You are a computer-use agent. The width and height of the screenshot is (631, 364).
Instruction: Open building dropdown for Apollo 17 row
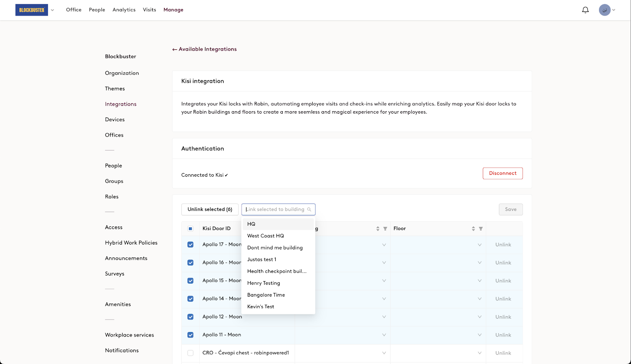(x=384, y=245)
